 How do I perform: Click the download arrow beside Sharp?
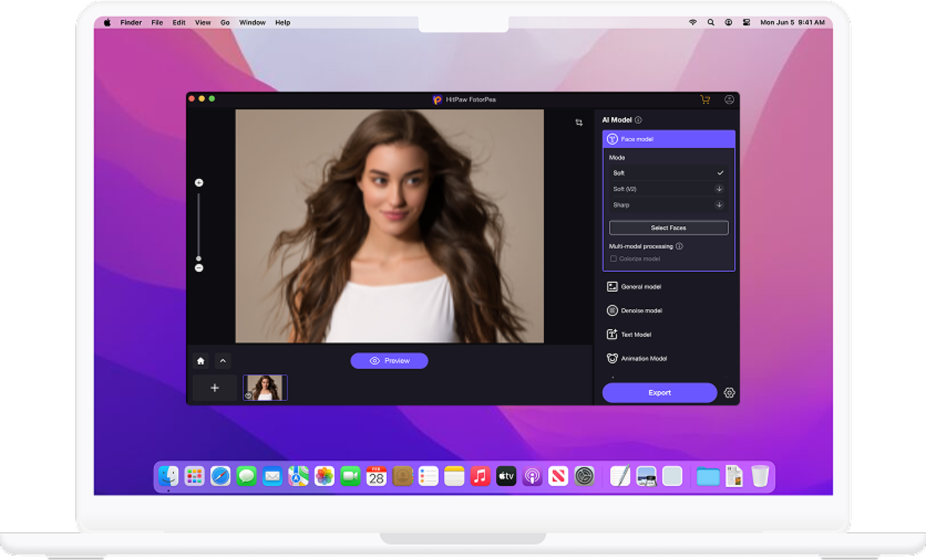tap(719, 205)
